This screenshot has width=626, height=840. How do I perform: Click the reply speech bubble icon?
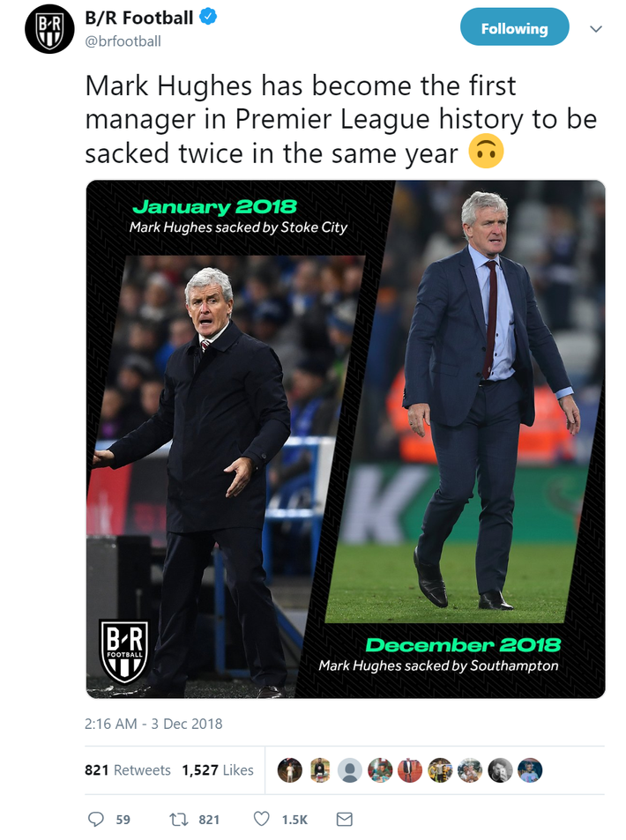pos(97,820)
